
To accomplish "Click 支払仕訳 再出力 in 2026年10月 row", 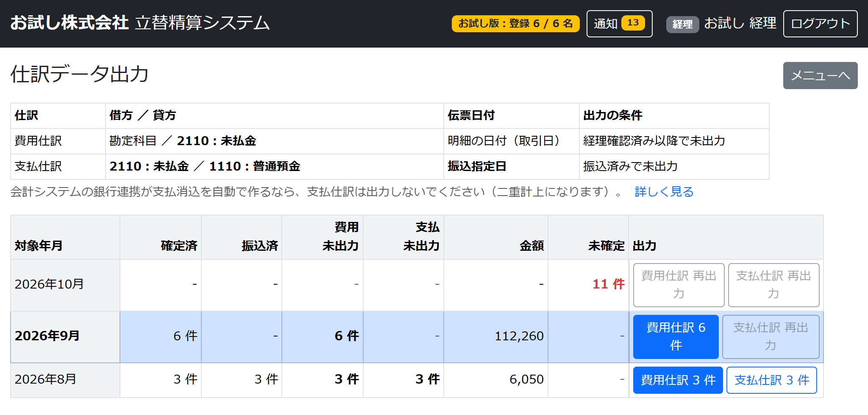I will 773,285.
